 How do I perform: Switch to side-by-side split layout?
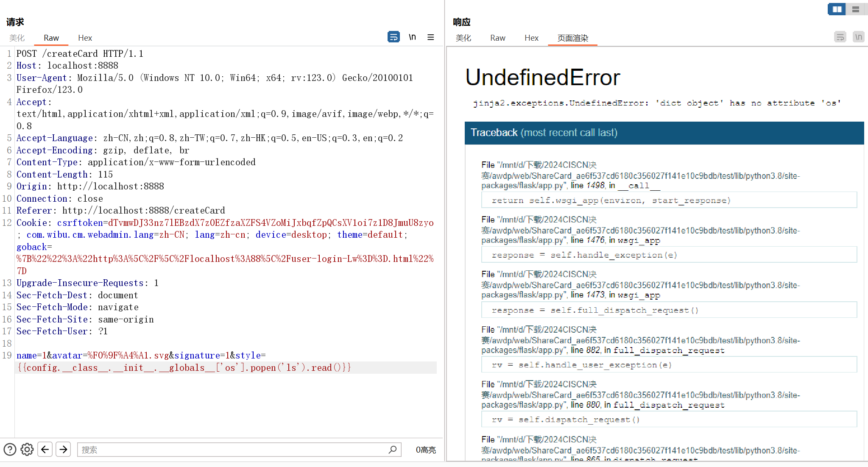837,9
